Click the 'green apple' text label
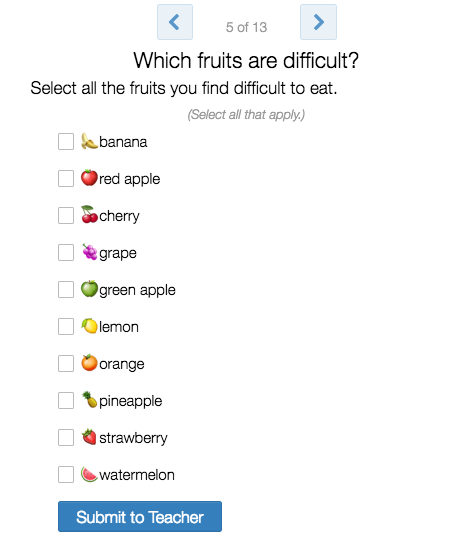Screen dimensions: 457x559 137,290
